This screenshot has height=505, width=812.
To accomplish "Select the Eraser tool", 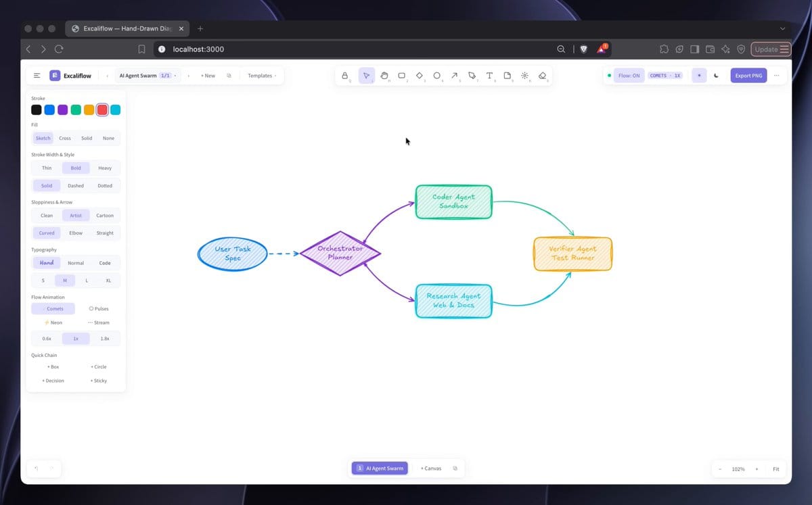I will pyautogui.click(x=542, y=76).
